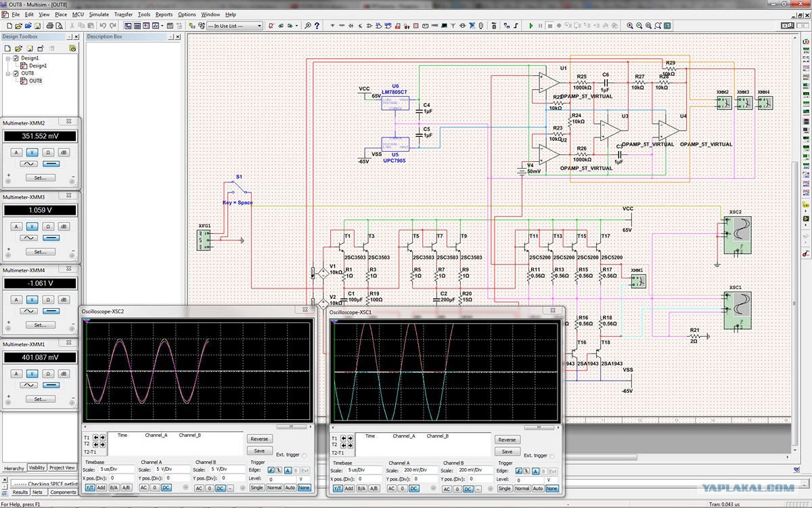This screenshot has width=812, height=508.
Task: Click Place Source icon in component toolbar
Action: [333, 26]
